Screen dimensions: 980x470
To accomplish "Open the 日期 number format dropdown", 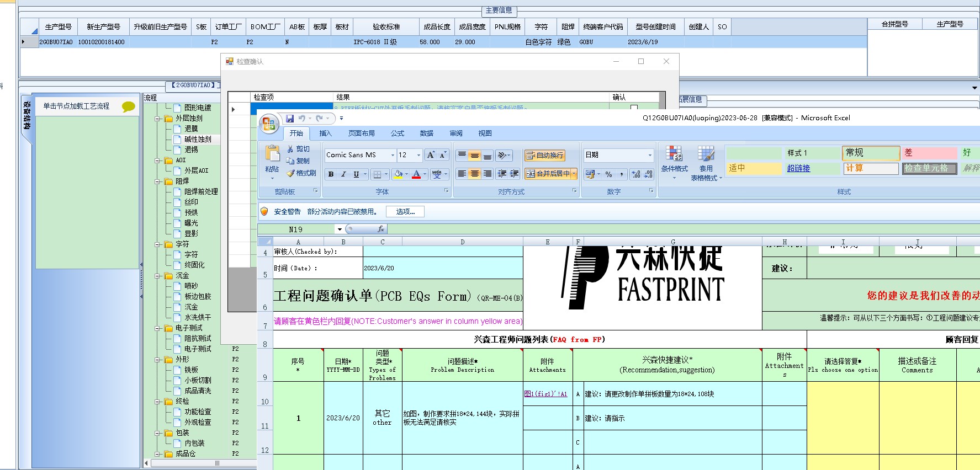I will (x=650, y=155).
